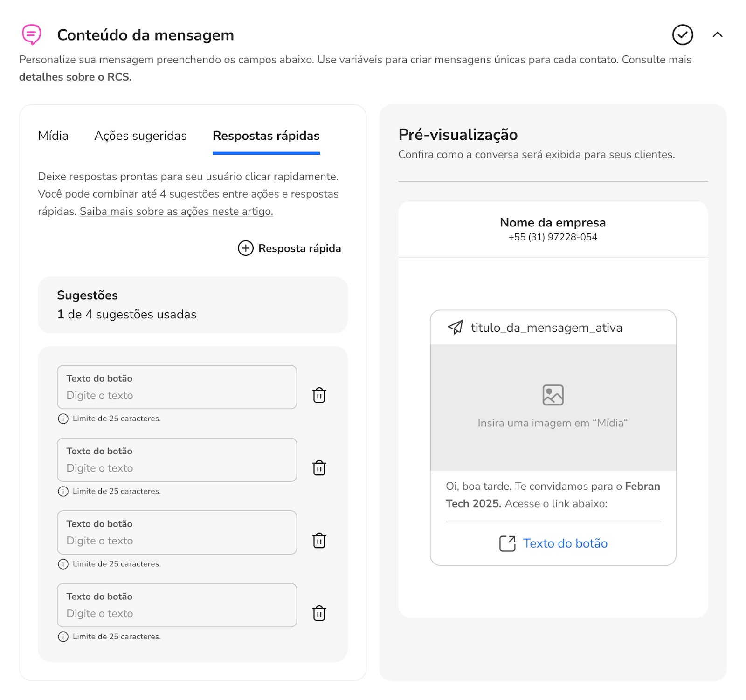Delete the fourth quick reply entry
Viewport: 746px width, 700px height.
click(x=319, y=613)
